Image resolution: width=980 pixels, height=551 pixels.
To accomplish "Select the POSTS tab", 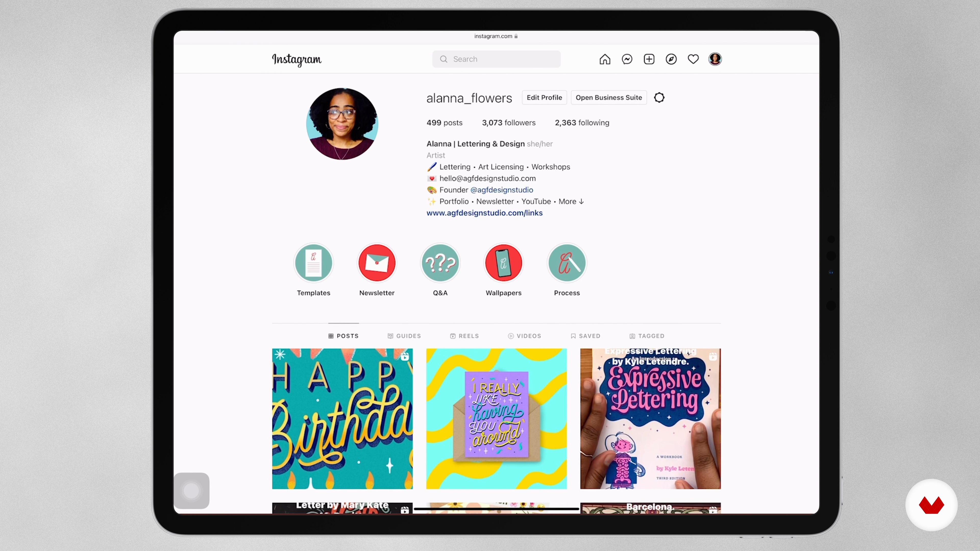I will click(x=344, y=336).
